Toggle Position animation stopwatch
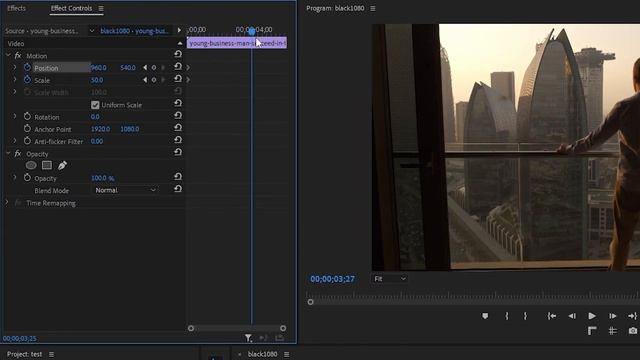 click(27, 67)
